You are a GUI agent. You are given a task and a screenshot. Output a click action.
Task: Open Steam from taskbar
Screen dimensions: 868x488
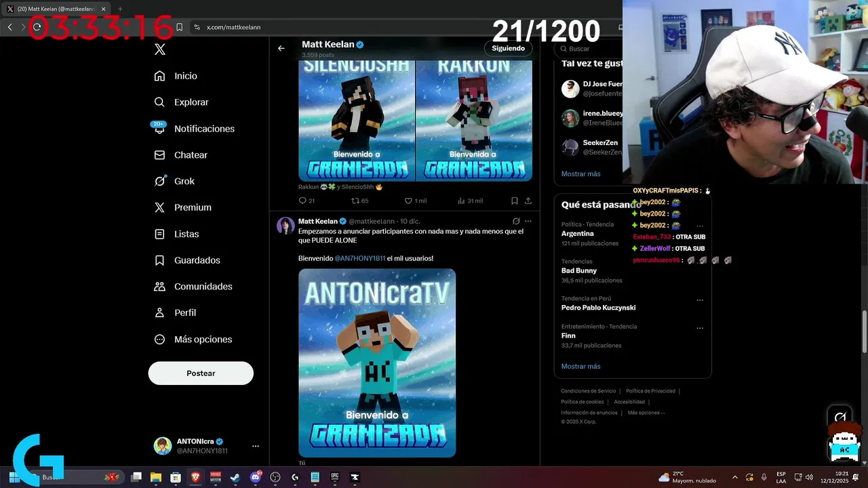point(235,477)
